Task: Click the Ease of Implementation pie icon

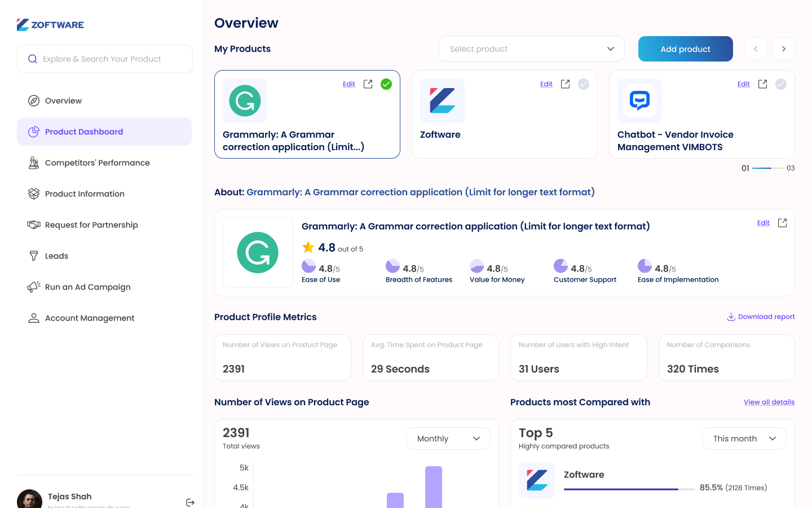Action: tap(645, 266)
